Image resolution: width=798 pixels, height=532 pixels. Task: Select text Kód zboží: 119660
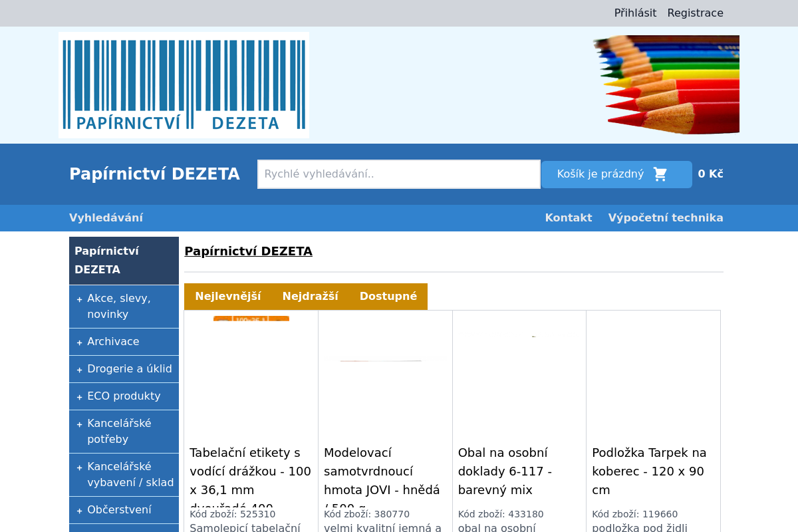pos(635,514)
